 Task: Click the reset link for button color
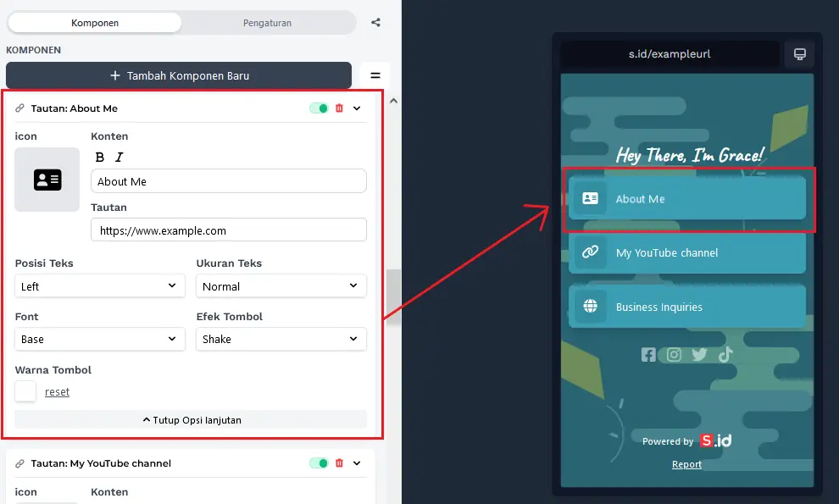(x=57, y=392)
